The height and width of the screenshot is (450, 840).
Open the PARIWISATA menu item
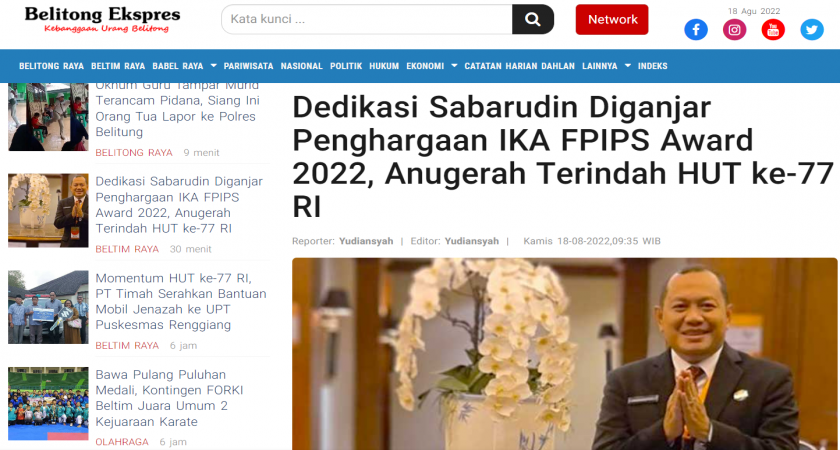(x=249, y=66)
